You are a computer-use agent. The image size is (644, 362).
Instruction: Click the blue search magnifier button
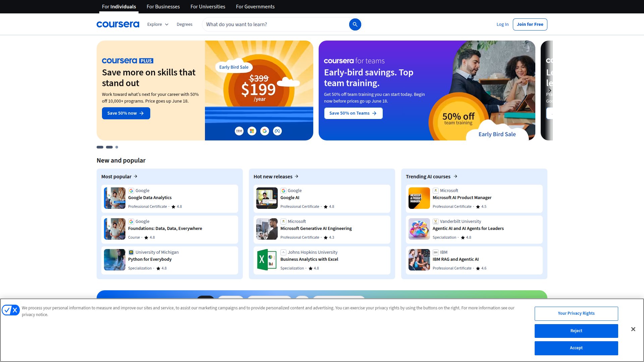355,24
